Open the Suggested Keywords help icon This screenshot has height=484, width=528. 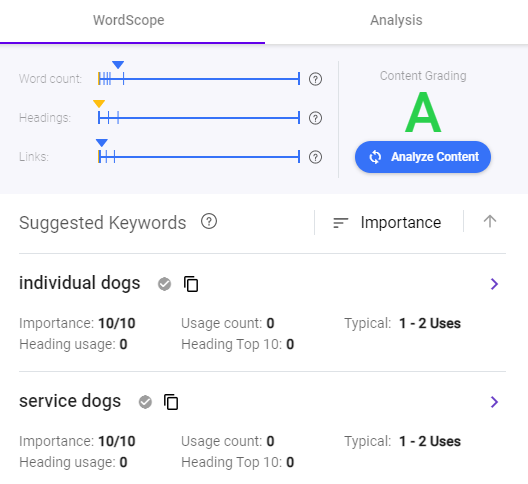pyautogui.click(x=209, y=222)
